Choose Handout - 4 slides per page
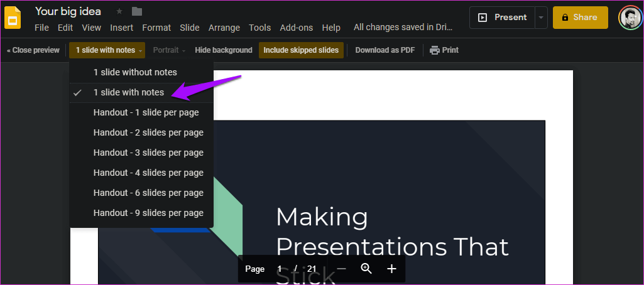Viewport: 644px width, 285px height. [142, 173]
